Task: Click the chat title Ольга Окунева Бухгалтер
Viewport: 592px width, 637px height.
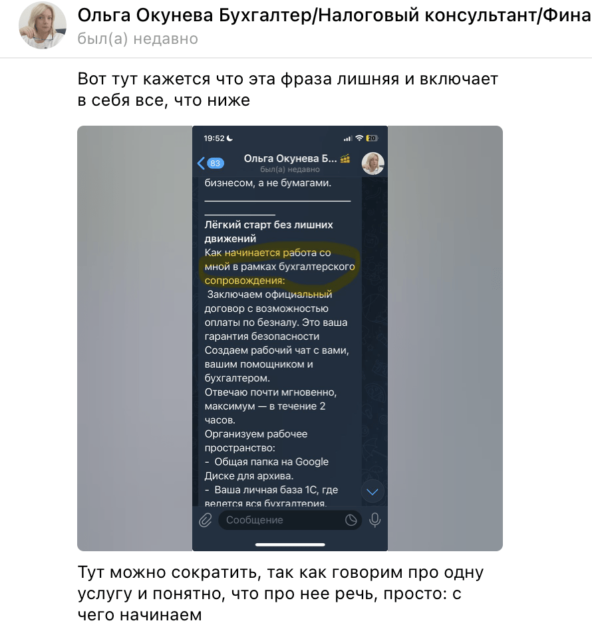Action: click(x=334, y=15)
